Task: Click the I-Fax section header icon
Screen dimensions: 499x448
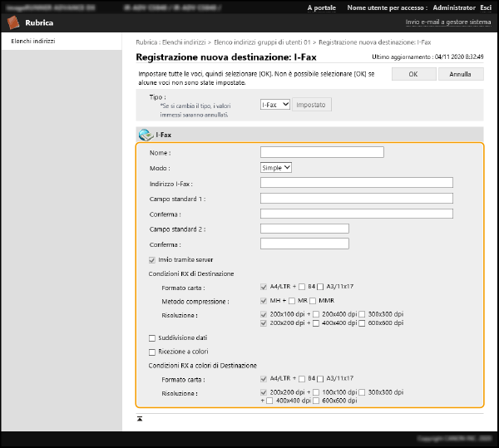Action: coord(146,134)
